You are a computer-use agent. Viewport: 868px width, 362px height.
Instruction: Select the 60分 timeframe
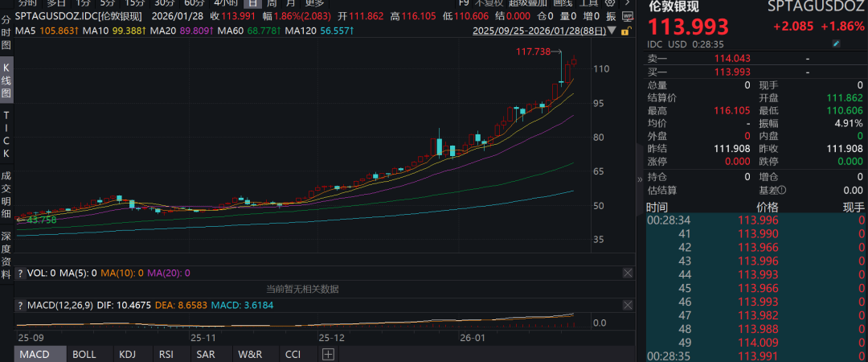(194, 3)
